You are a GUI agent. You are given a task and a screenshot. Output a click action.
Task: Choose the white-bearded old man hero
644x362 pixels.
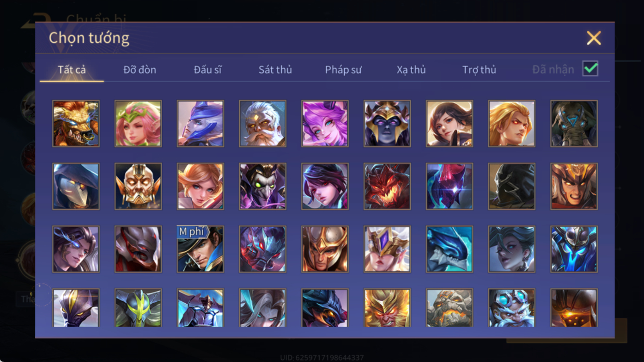(262, 124)
